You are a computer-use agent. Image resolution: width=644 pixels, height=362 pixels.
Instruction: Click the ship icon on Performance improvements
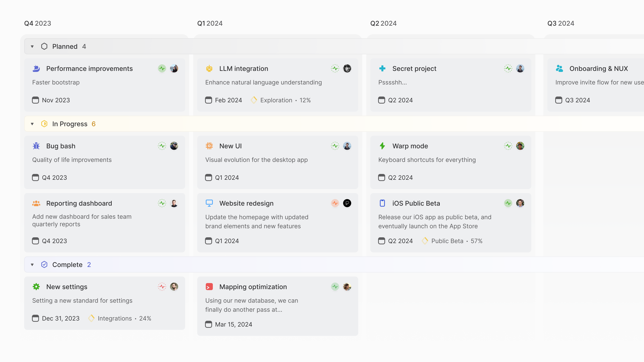click(x=36, y=68)
